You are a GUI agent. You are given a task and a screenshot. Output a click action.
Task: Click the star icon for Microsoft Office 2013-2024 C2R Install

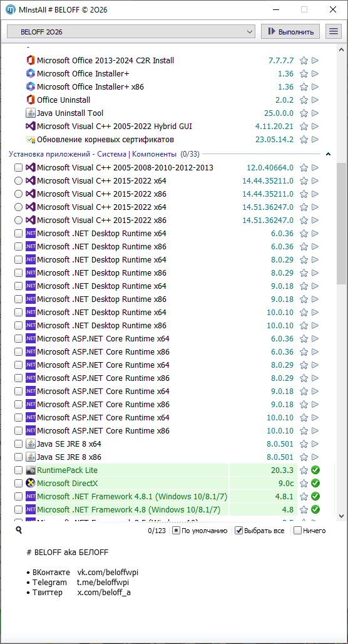click(304, 61)
